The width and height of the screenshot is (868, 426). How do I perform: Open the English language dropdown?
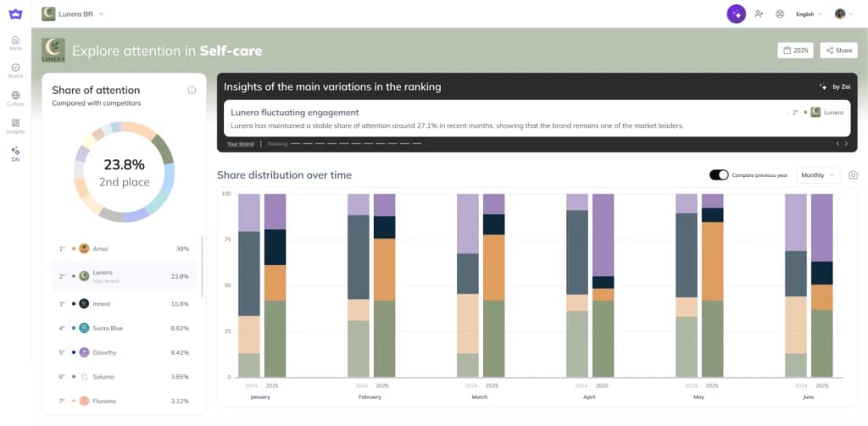click(x=809, y=14)
